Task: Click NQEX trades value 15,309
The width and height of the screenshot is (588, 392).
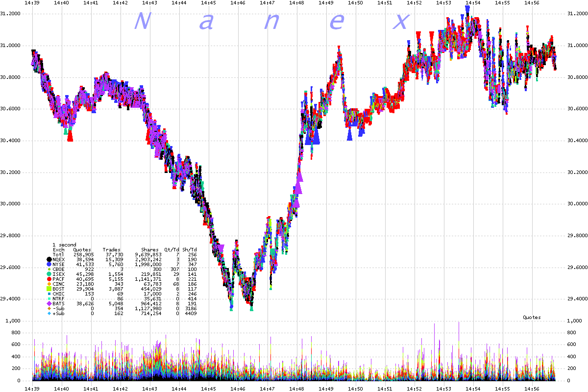Action: point(114,259)
